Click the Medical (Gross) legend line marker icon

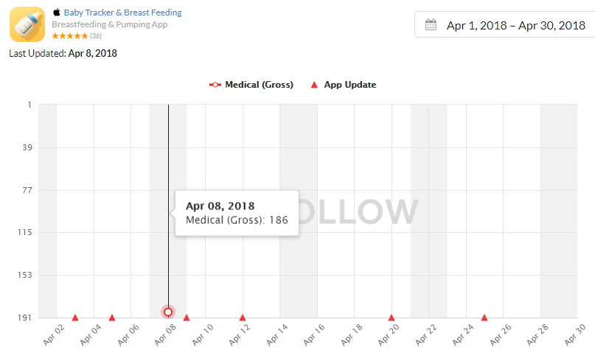215,85
